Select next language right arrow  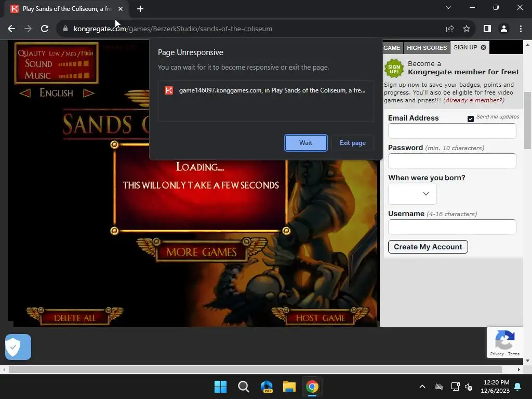coord(88,93)
